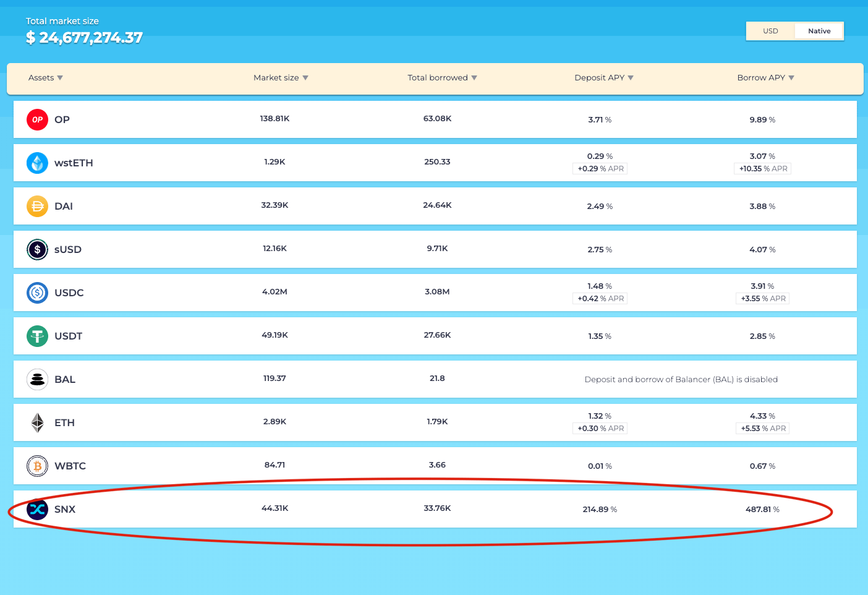Click sUSD borrow APY 4.07 %
This screenshot has height=595, width=868.
(x=762, y=249)
